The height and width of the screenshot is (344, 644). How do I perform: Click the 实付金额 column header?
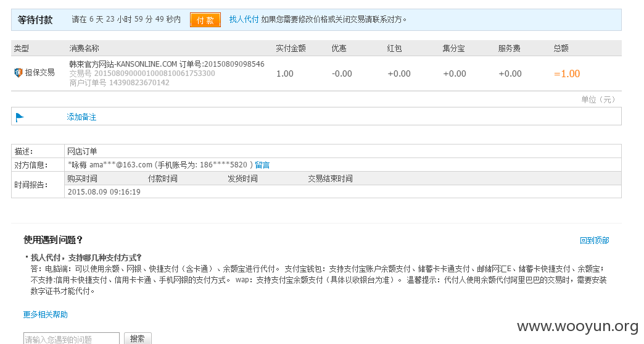[291, 49]
